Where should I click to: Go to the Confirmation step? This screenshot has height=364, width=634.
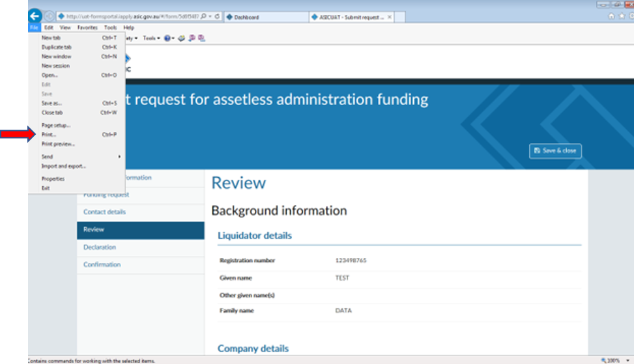140,264
